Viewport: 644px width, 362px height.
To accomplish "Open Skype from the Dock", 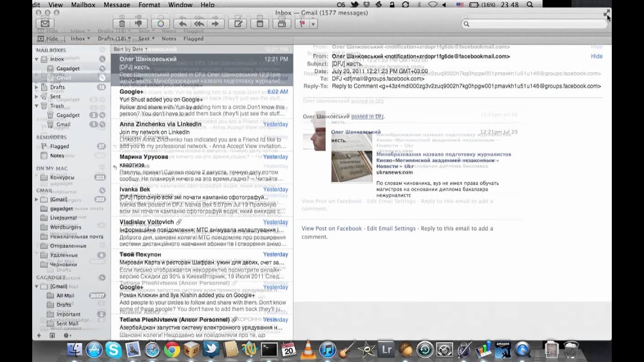I will pos(113,349).
